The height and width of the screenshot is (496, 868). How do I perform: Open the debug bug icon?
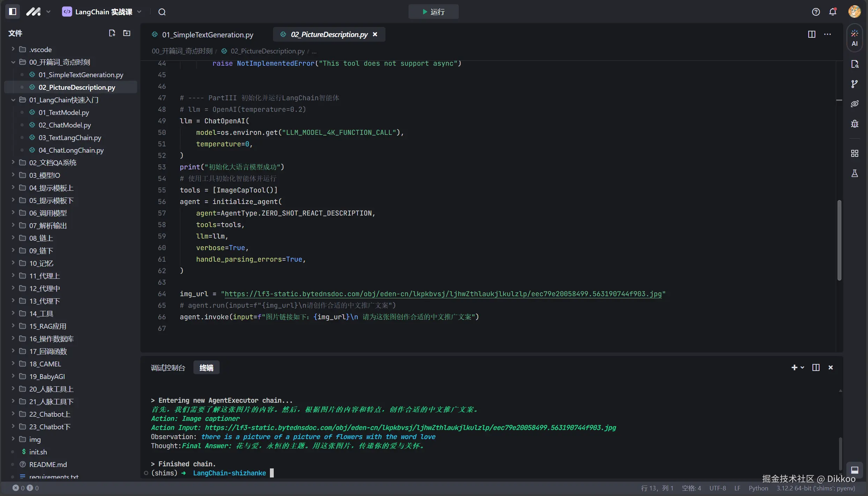tap(854, 124)
